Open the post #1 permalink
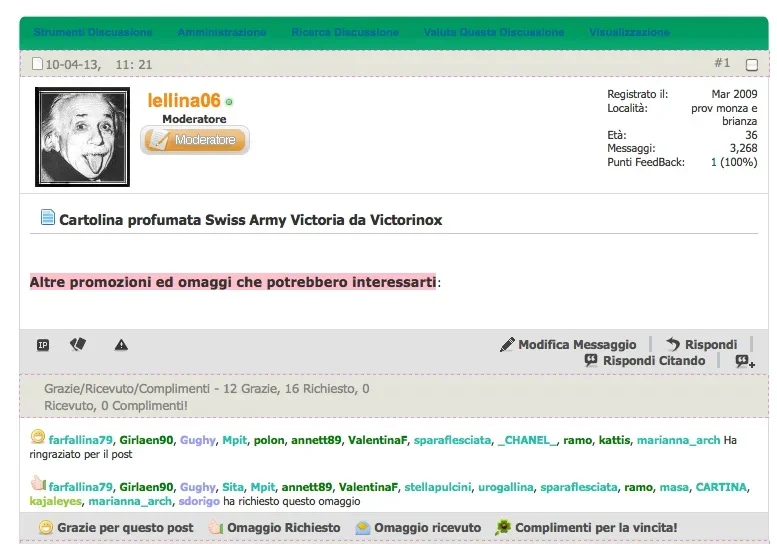This screenshot has width=777, height=544. 722,63
